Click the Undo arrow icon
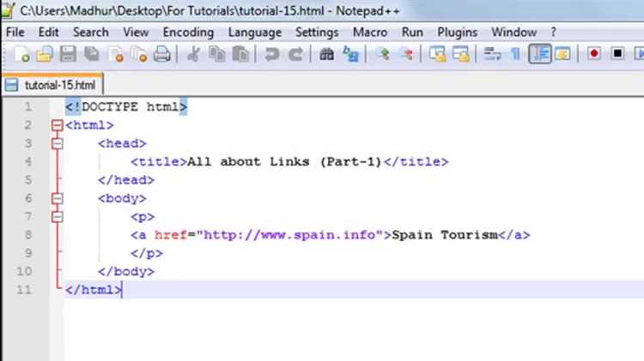This screenshot has width=644, height=361. click(x=271, y=54)
